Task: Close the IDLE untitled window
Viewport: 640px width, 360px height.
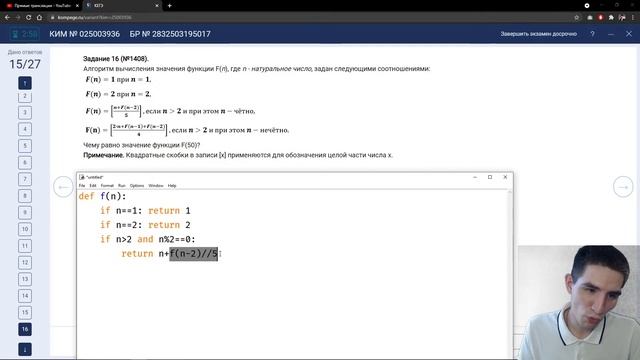Action: tap(505, 177)
